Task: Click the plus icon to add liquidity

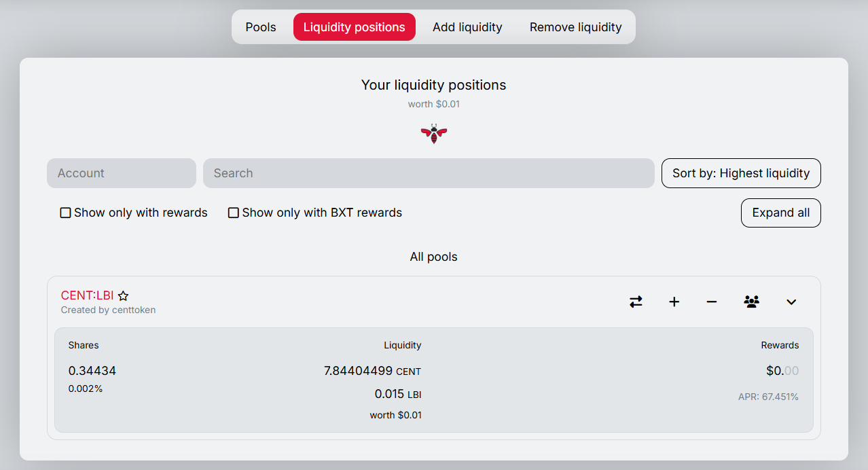Action: tap(674, 302)
